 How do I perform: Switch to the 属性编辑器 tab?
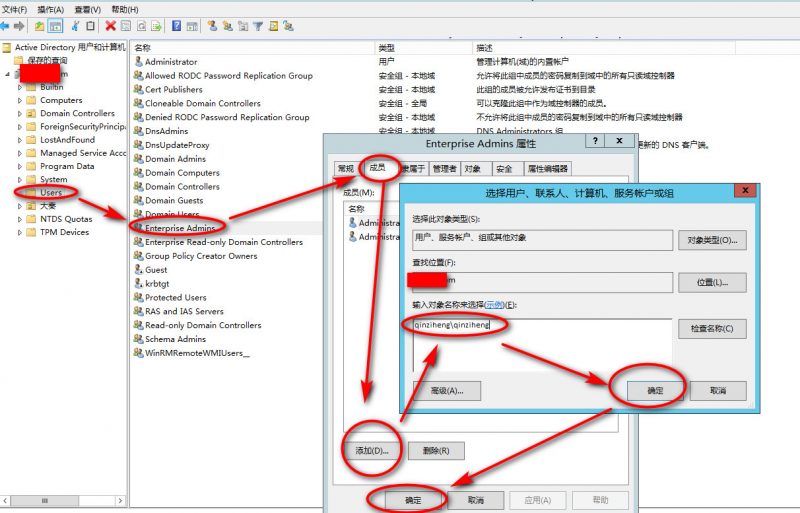547,168
